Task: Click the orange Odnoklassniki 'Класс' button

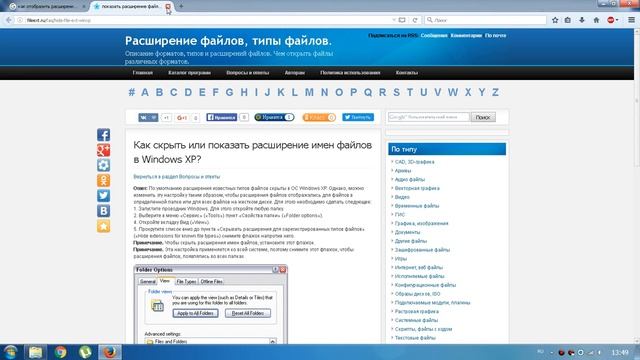Action: pos(319,118)
